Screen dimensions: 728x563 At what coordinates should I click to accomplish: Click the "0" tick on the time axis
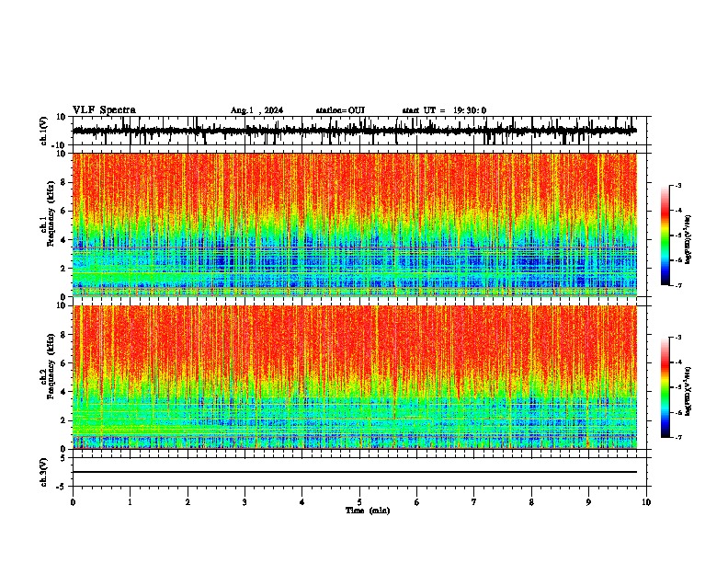[x=73, y=502]
